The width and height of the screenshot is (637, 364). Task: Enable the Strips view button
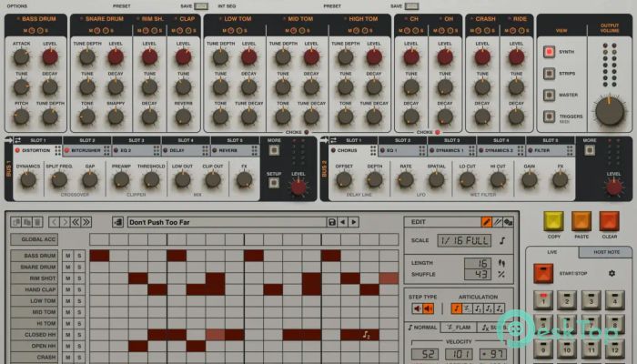549,74
